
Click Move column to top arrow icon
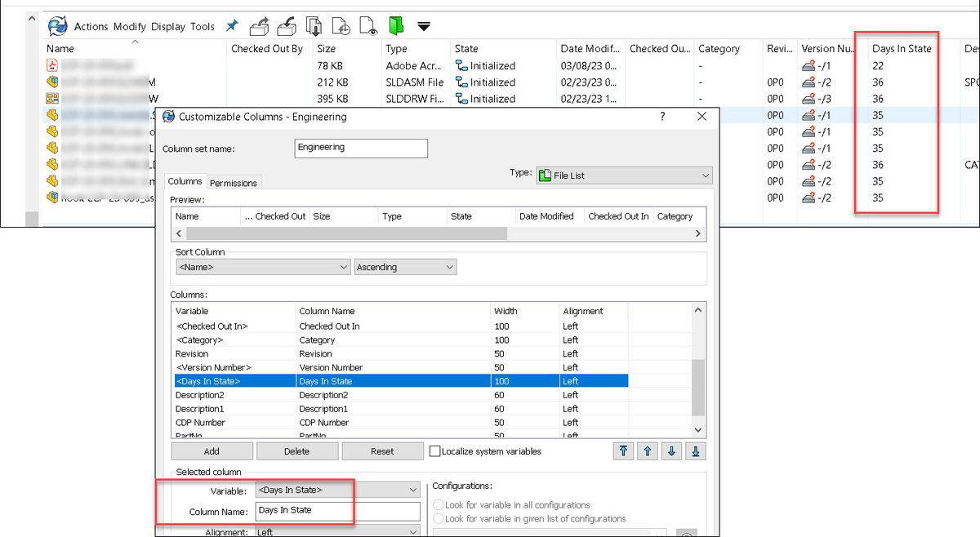click(623, 450)
